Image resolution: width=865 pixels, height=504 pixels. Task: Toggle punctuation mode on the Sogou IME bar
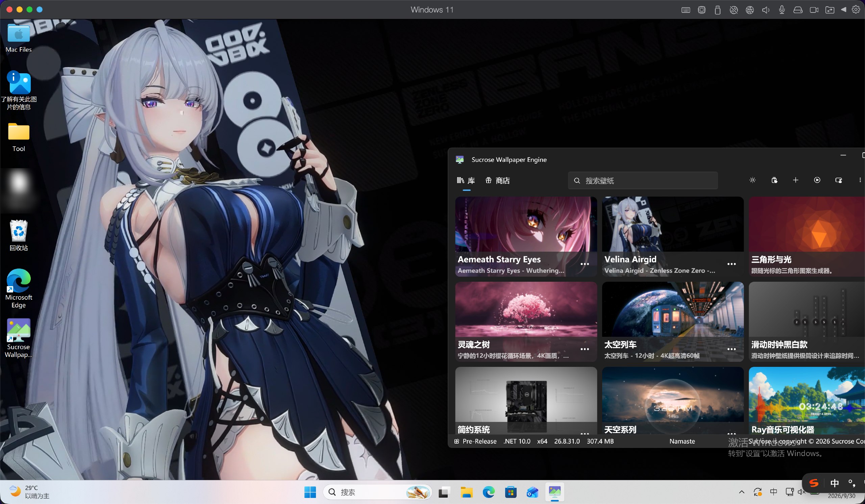tap(852, 483)
